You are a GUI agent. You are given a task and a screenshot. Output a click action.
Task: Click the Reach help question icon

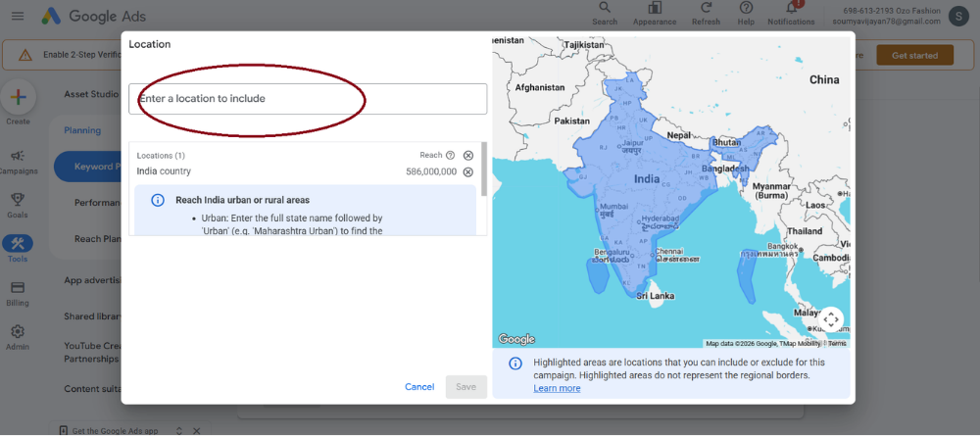click(450, 156)
